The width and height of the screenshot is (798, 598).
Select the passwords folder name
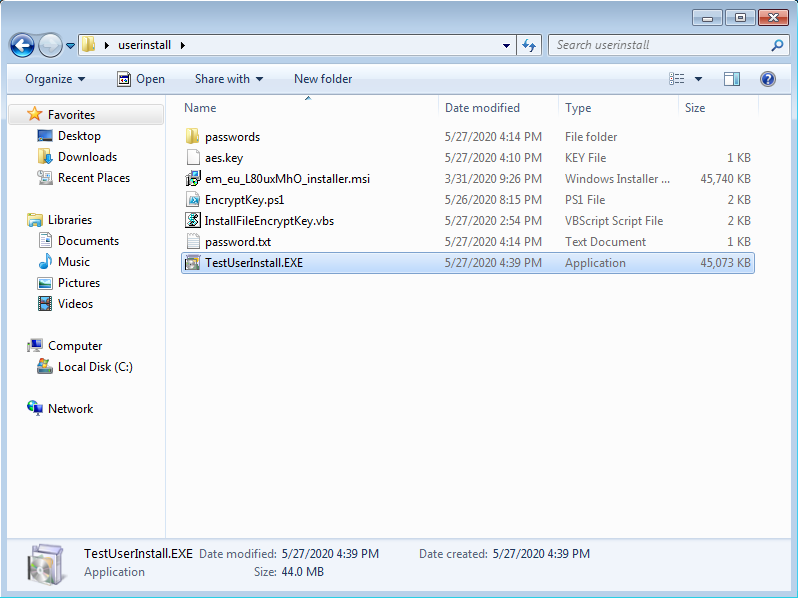coord(232,137)
